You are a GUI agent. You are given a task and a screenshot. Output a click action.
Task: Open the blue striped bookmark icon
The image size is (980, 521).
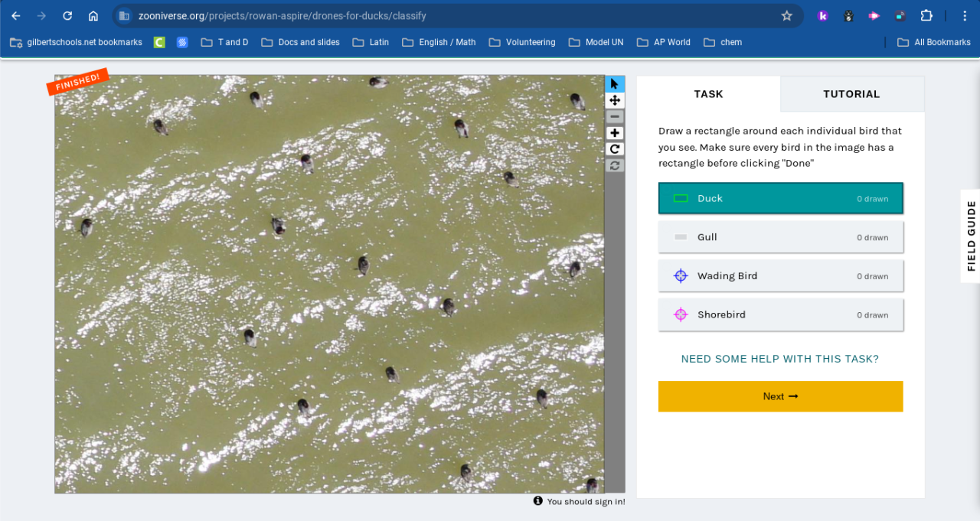click(x=182, y=42)
